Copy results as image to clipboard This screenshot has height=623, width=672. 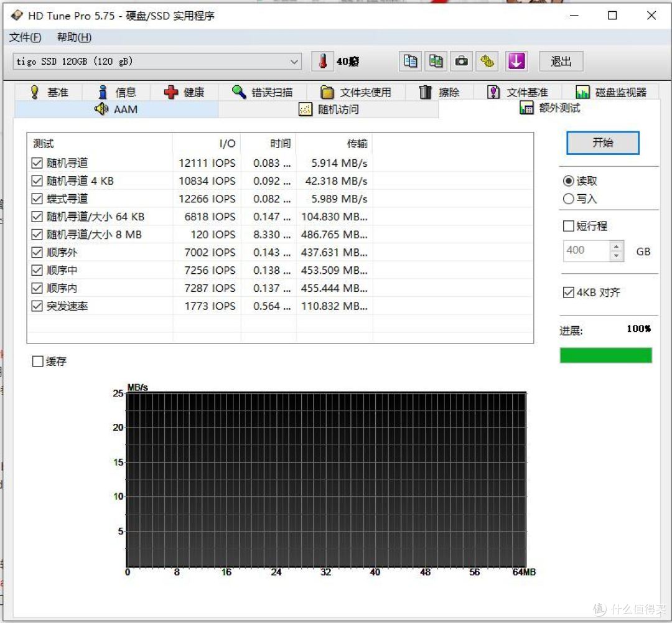(x=436, y=61)
